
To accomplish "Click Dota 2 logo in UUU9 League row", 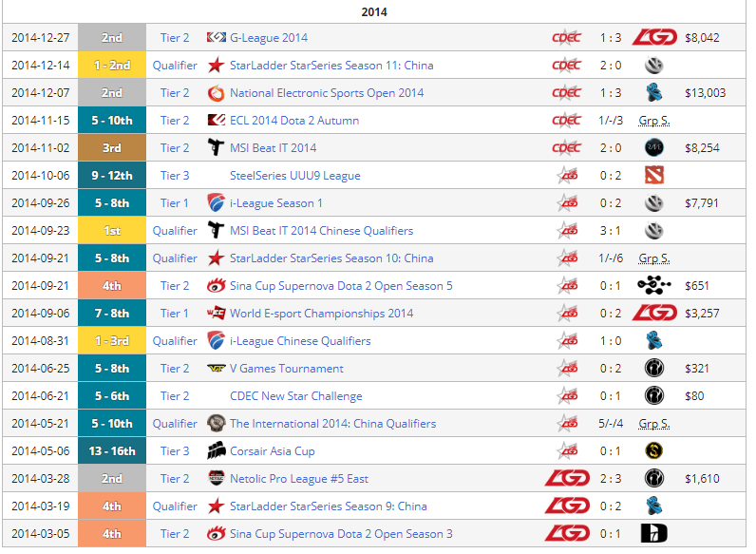I will tap(653, 175).
